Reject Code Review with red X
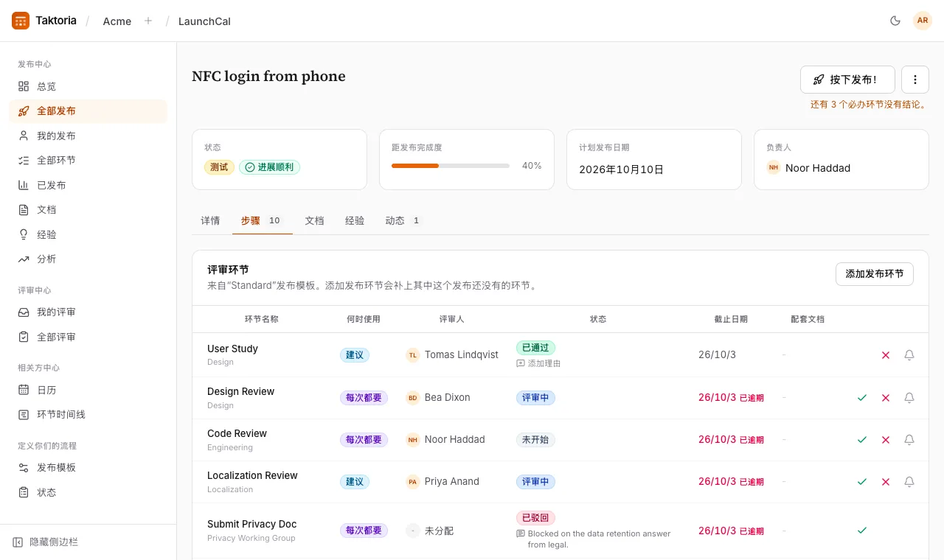Screen dimensions: 944x560 click(x=886, y=440)
